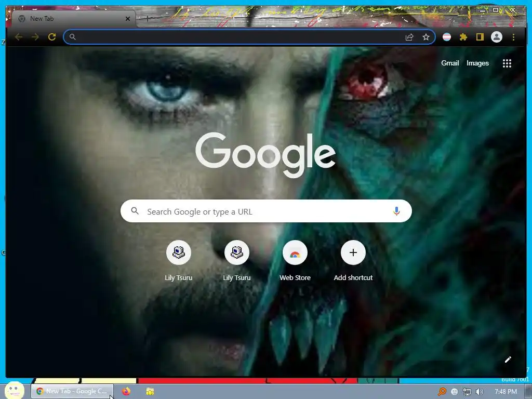This screenshot has height=399, width=532.
Task: Open the Images link
Action: (477, 63)
